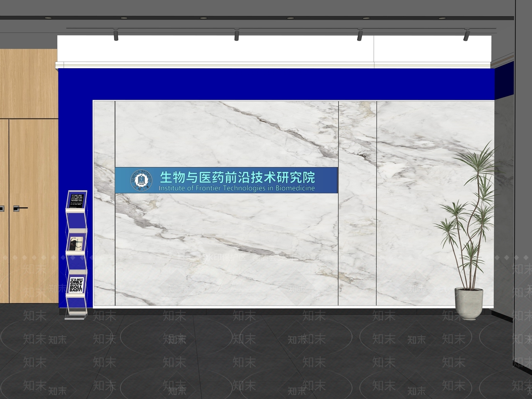Click the black door handle on wooden door
Viewport: 532px width, 399px height.
20,208
